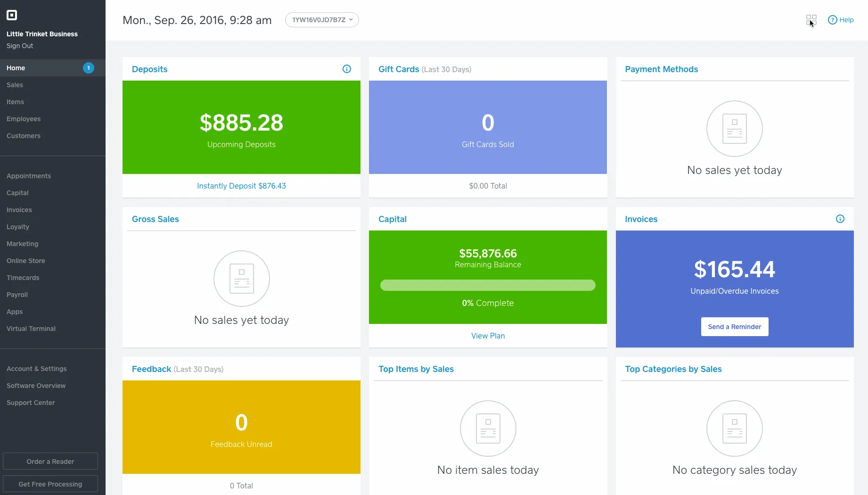Click the 0% Complete text
Image resolution: width=868 pixels, height=495 pixels.
(488, 303)
